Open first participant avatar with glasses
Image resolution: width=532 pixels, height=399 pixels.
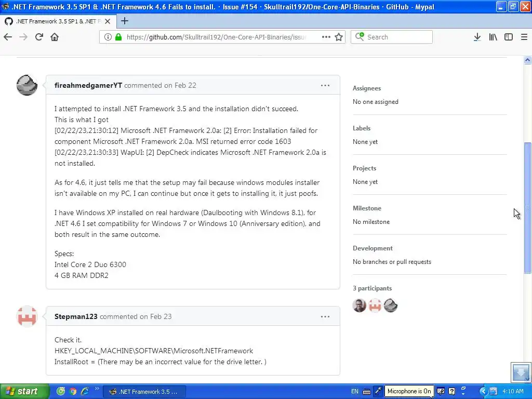(x=360, y=305)
